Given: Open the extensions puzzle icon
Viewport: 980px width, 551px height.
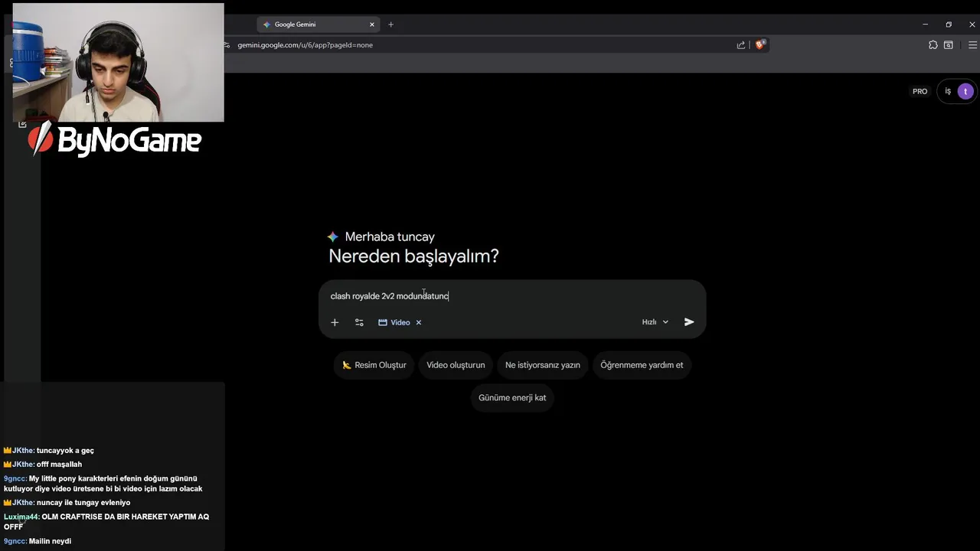Looking at the screenshot, I should pos(933,45).
